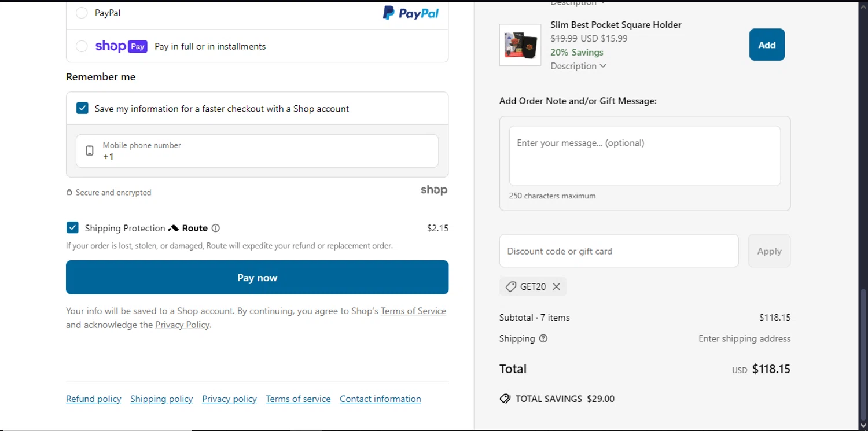
Task: Click the PayPal logo
Action: tap(411, 13)
